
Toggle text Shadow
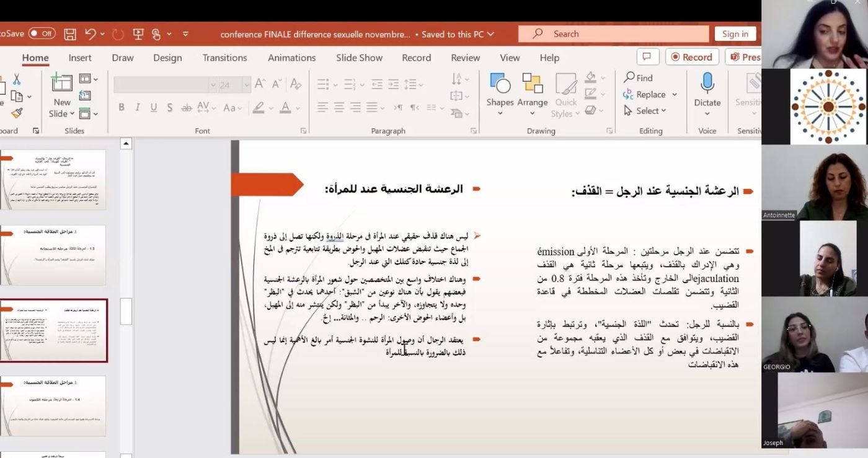[x=170, y=107]
